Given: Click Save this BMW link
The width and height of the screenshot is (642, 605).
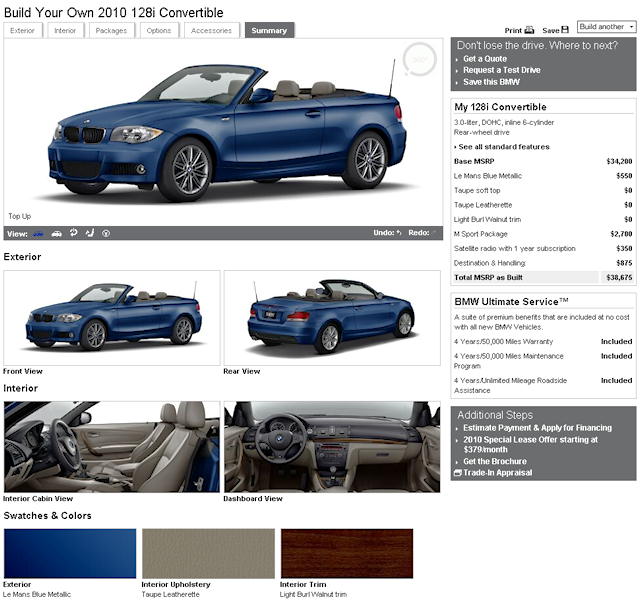Looking at the screenshot, I should tap(491, 82).
